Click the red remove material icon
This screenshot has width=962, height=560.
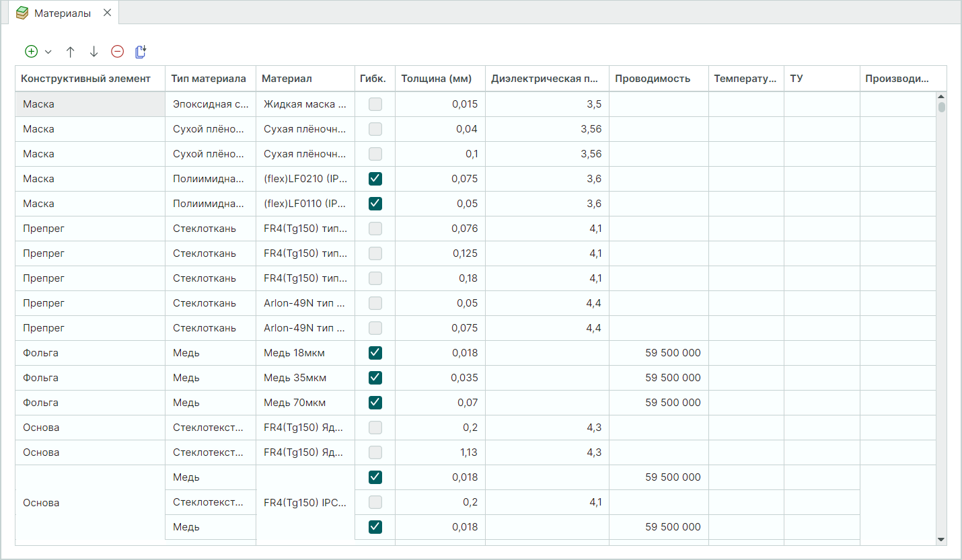tap(118, 51)
